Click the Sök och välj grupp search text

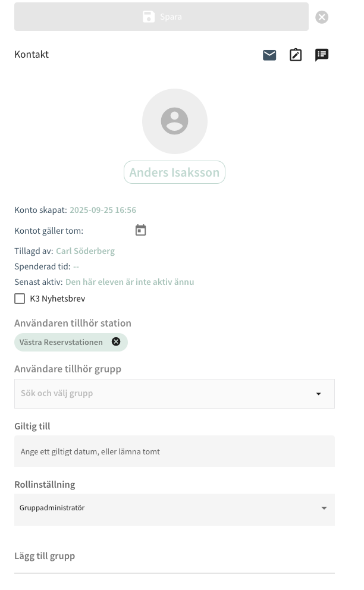57,393
